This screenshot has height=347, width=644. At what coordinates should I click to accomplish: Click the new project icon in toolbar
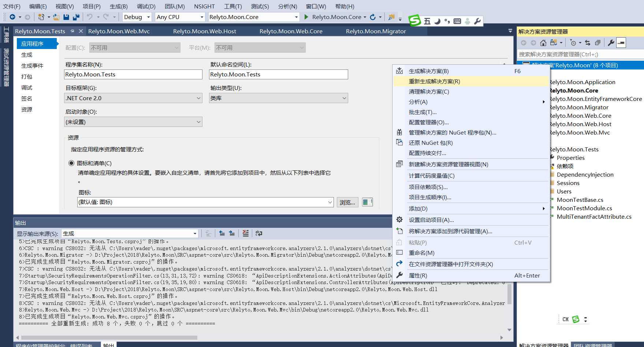41,17
